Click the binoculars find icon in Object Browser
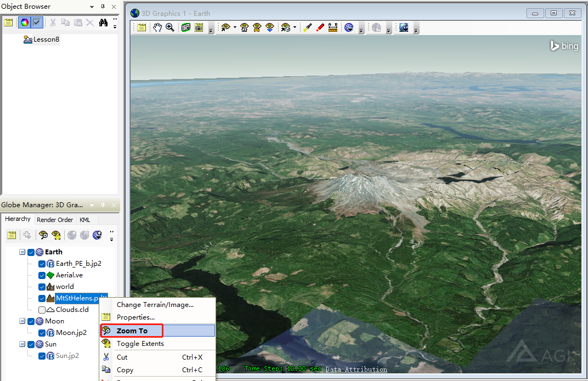 pyautogui.click(x=103, y=22)
